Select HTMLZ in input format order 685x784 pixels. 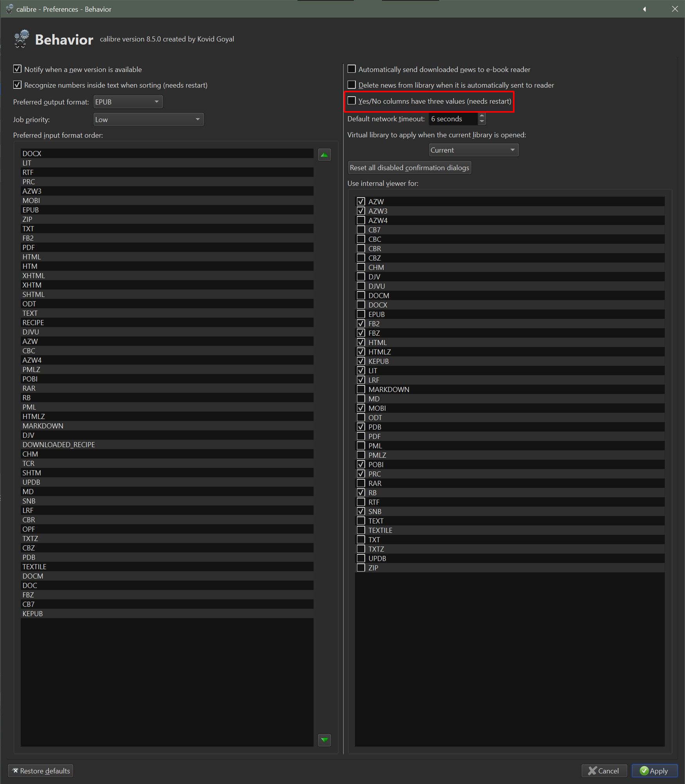pos(167,416)
